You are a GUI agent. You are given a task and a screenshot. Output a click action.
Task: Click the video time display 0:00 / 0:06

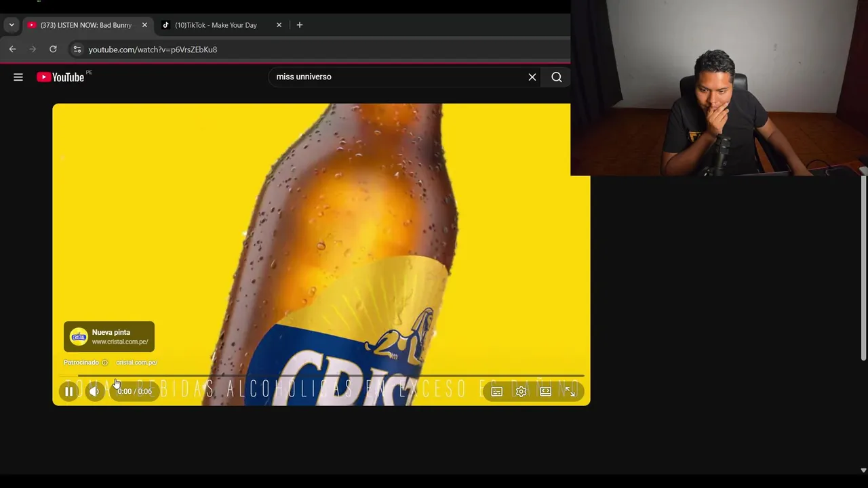point(134,391)
